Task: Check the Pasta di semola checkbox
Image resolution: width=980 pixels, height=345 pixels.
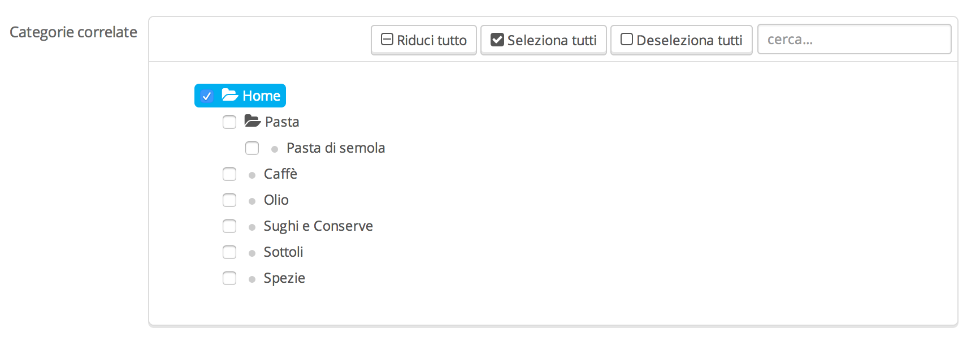Action: click(252, 148)
